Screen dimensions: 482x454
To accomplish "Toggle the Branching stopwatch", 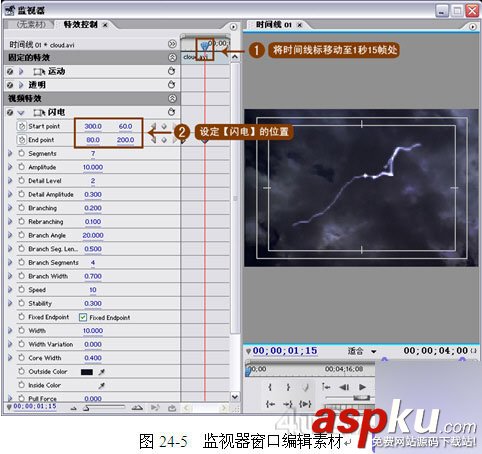I will [x=22, y=208].
